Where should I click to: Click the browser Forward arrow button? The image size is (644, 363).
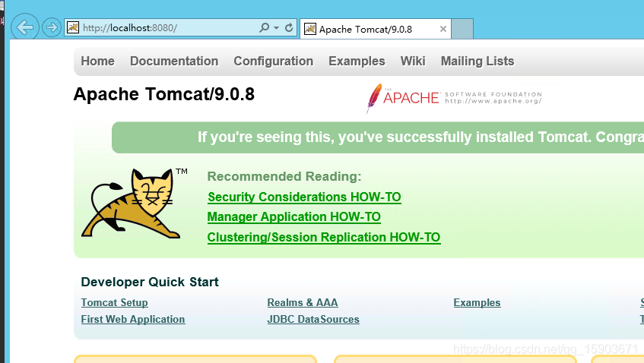click(52, 27)
